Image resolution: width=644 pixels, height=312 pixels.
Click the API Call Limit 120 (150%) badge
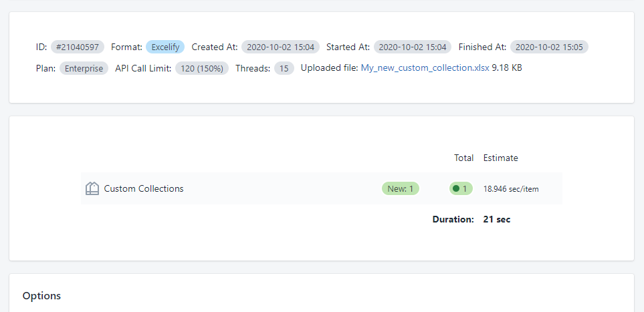[202, 68]
